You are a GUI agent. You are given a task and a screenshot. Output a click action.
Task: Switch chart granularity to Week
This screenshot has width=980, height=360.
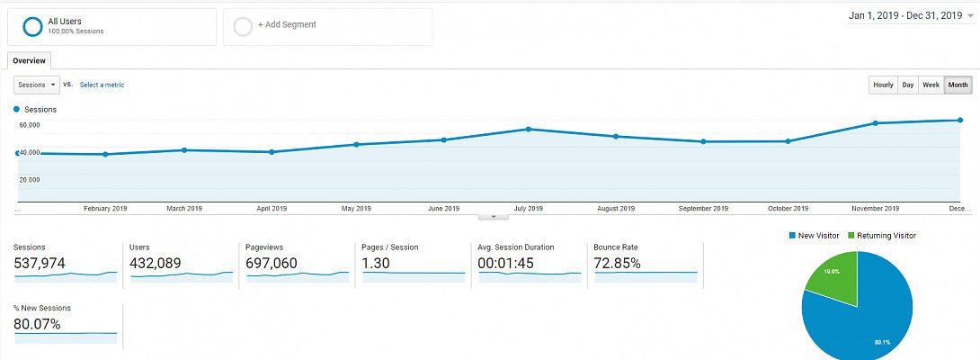pyautogui.click(x=931, y=85)
